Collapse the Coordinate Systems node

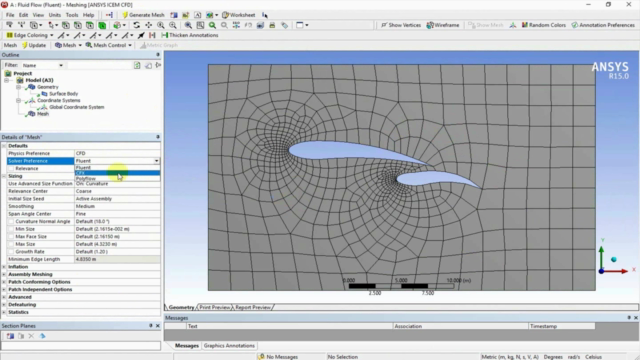(x=18, y=100)
